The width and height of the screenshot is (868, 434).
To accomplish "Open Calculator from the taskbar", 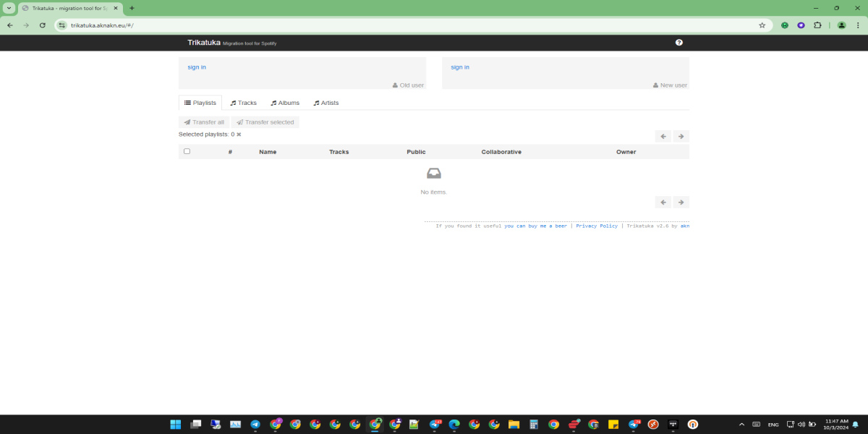I will 534,425.
